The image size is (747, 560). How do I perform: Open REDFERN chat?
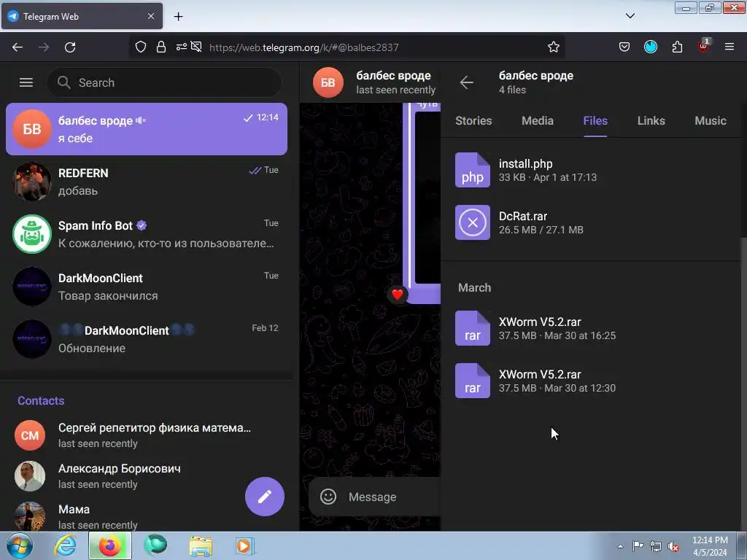point(146,182)
